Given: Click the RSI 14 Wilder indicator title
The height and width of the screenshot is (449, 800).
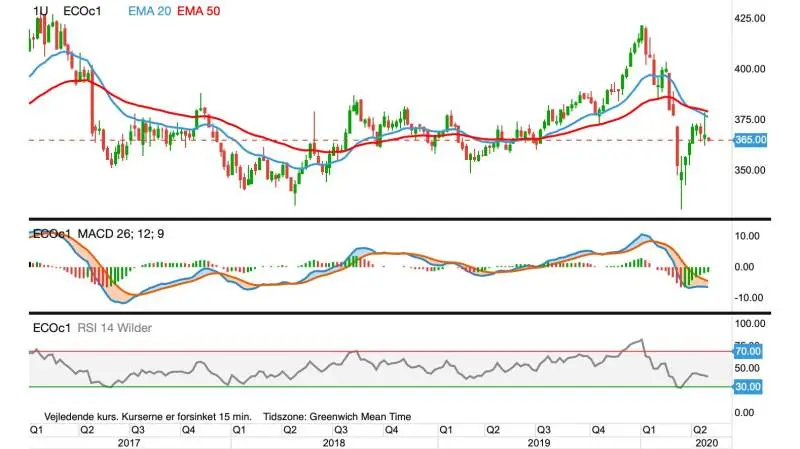Looking at the screenshot, I should (x=114, y=328).
